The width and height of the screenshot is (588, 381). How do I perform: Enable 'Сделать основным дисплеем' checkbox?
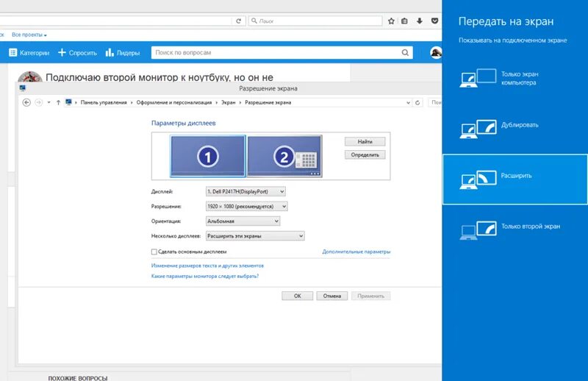click(x=154, y=252)
